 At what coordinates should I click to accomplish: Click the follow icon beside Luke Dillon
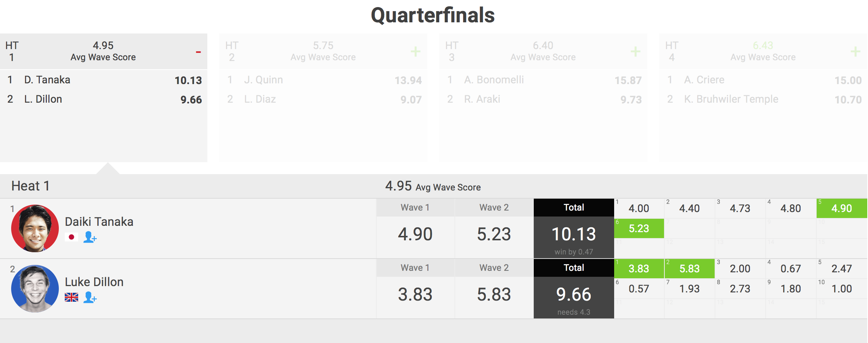[90, 297]
